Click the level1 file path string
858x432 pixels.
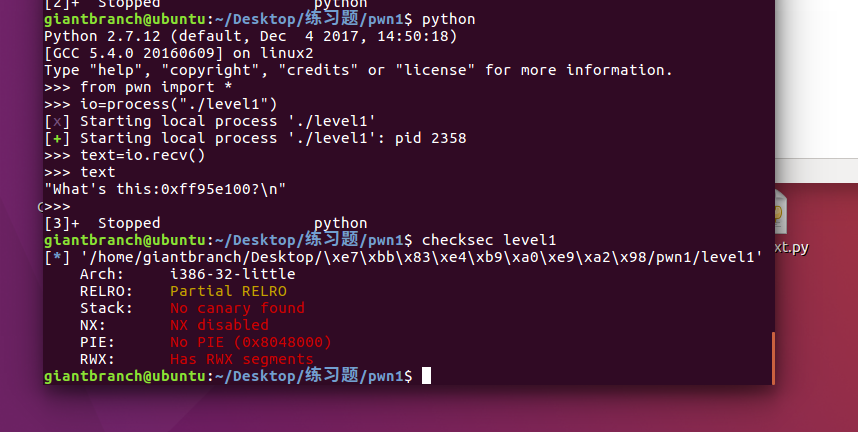pos(420,257)
